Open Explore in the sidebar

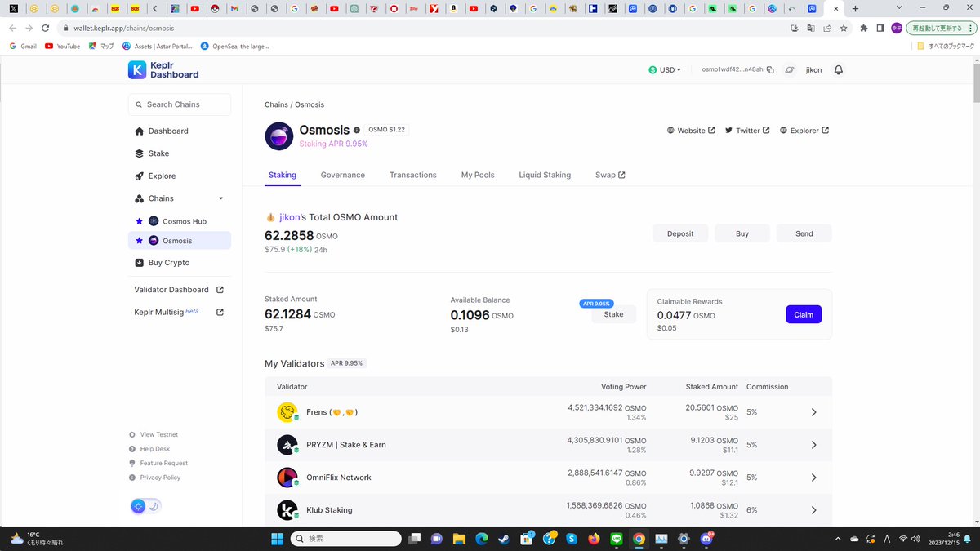[155, 176]
